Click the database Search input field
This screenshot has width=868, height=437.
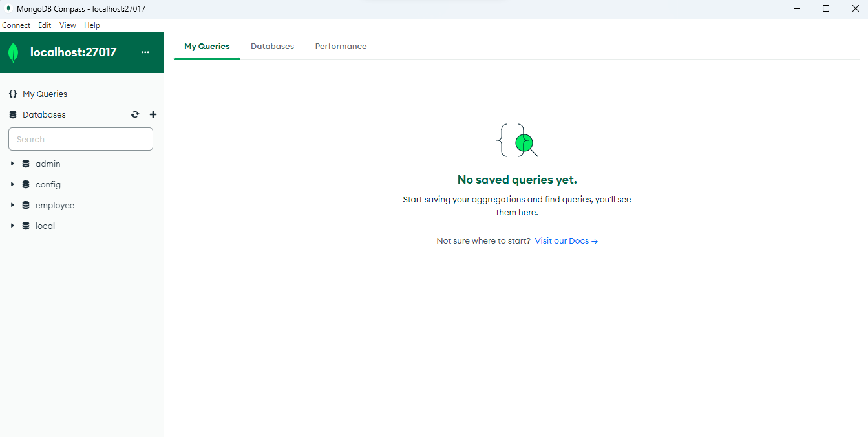pyautogui.click(x=81, y=139)
